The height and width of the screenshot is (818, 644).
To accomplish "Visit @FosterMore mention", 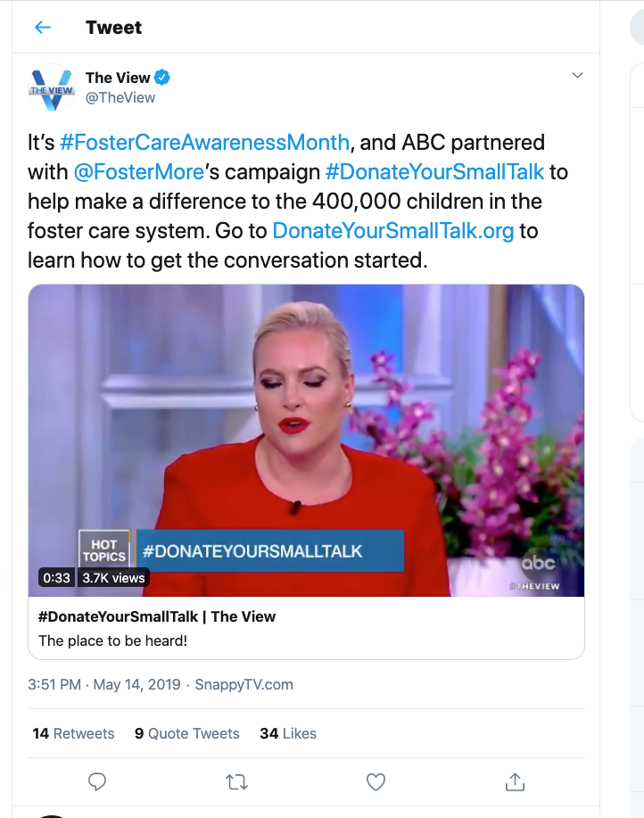I will [139, 172].
